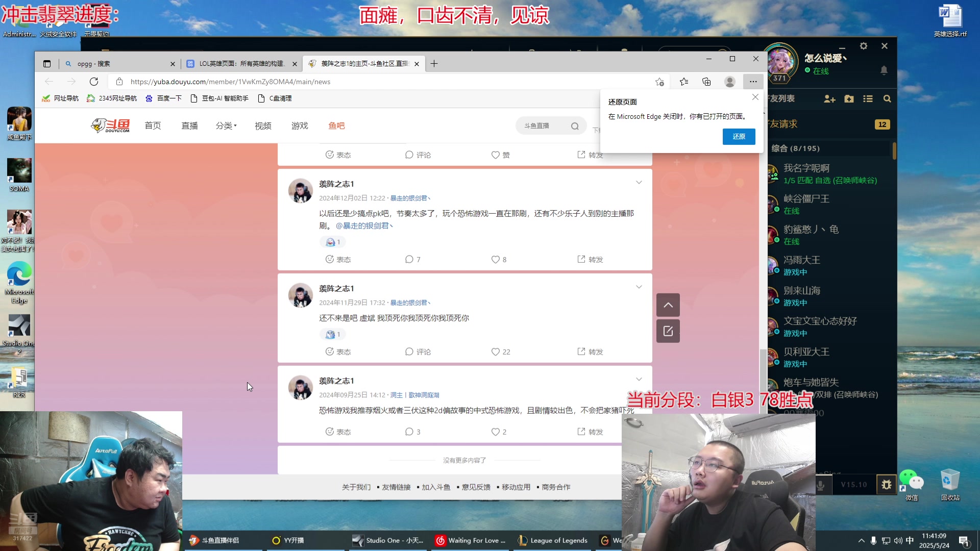The width and height of the screenshot is (980, 551).
Task: Like the 11月29日 post with 22 likes
Action: click(x=501, y=352)
